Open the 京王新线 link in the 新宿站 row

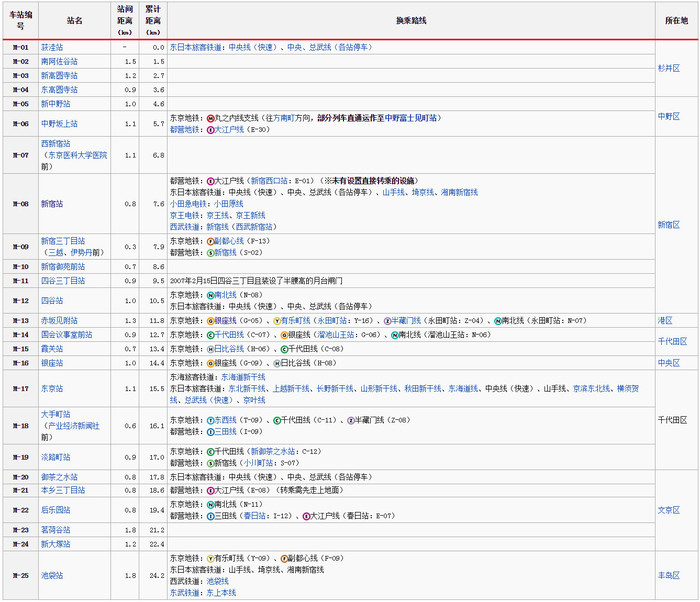click(x=250, y=216)
